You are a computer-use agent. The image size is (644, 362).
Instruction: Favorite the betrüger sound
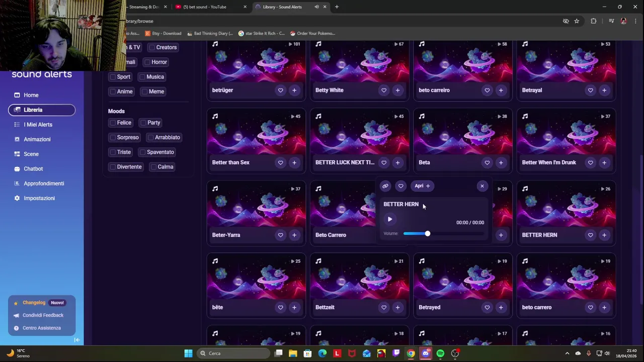[x=281, y=90]
